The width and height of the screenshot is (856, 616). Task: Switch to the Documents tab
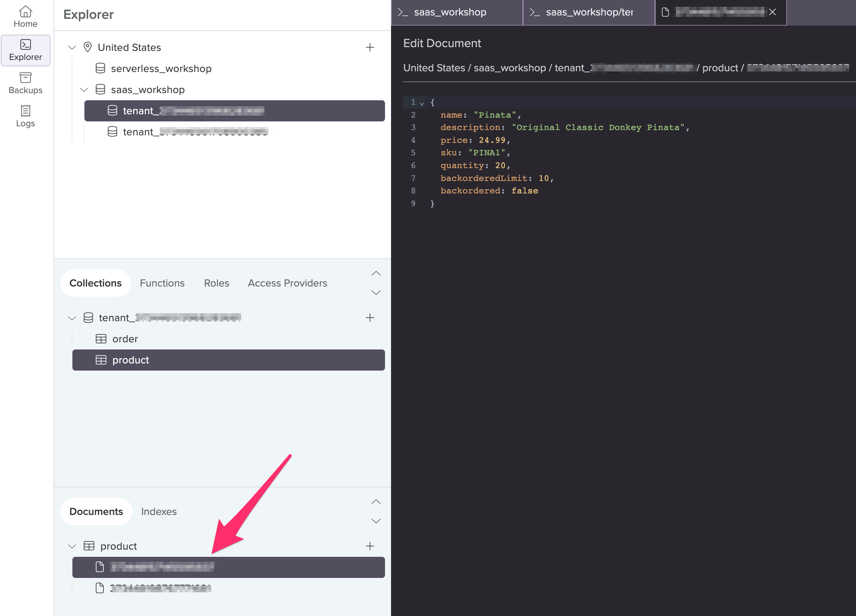point(96,512)
